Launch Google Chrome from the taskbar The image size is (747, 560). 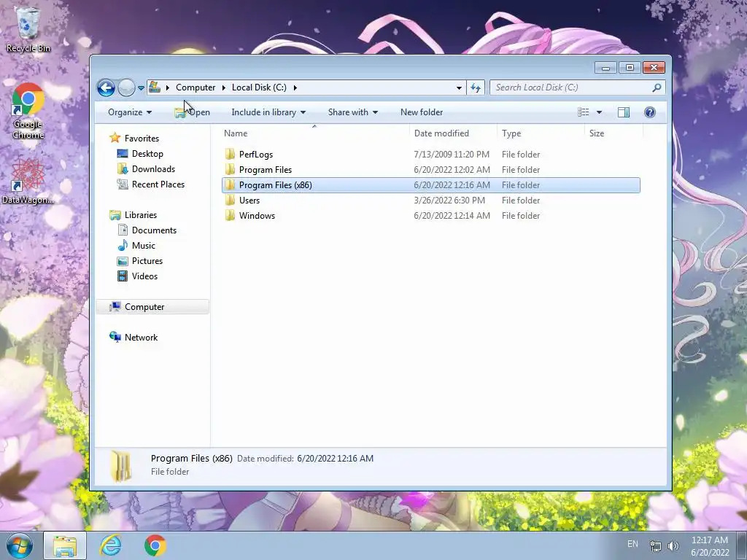tap(155, 545)
